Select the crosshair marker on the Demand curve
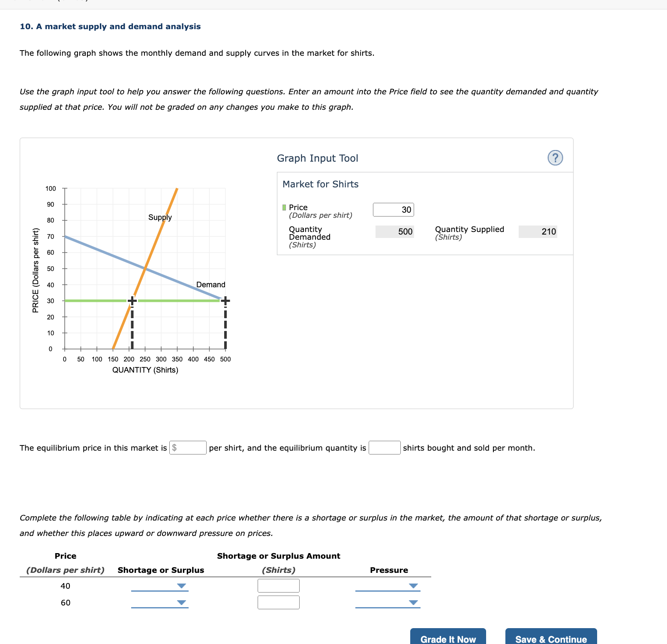The height and width of the screenshot is (644, 667). coord(225,301)
